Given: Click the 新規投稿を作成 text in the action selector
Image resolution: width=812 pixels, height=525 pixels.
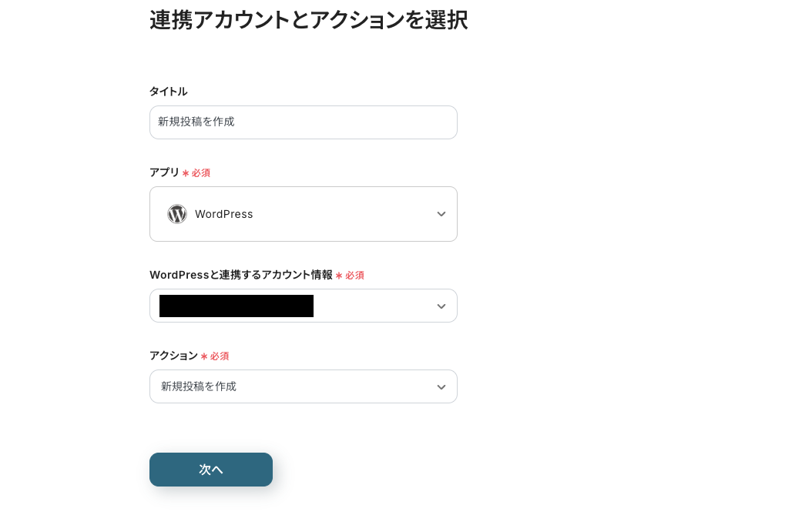Looking at the screenshot, I should (199, 386).
